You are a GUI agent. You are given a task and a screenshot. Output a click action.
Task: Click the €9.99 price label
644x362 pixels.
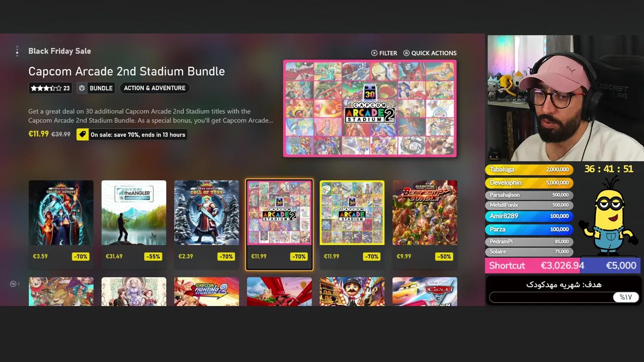404,256
